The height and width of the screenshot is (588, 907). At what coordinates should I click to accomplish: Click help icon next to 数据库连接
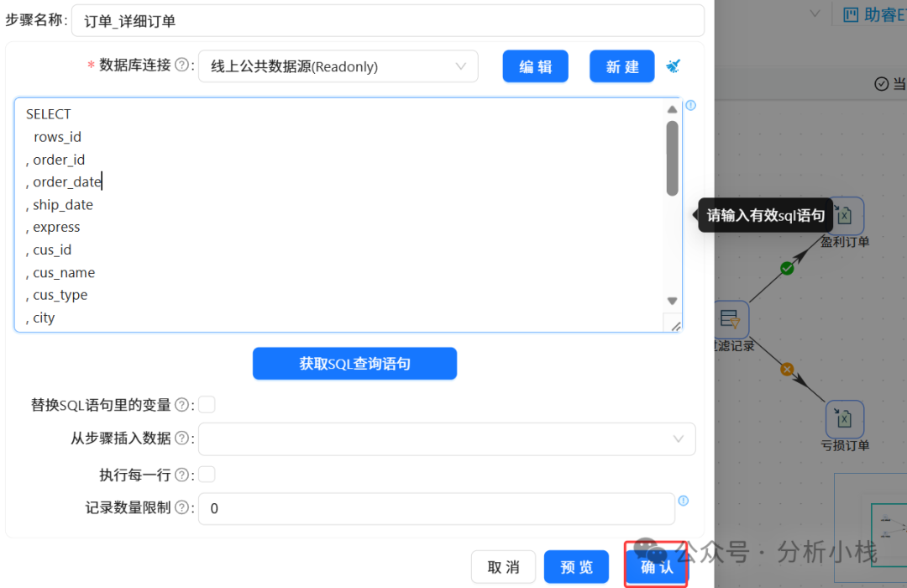pyautogui.click(x=181, y=65)
